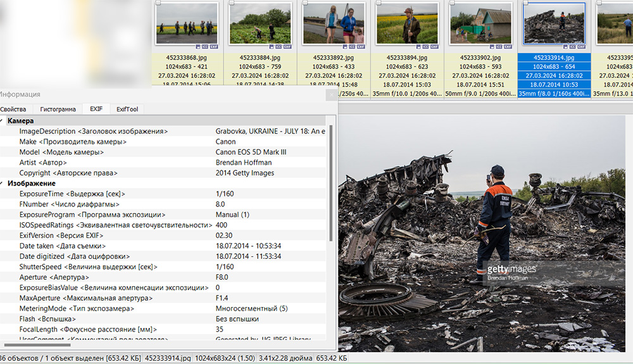Click the FocalLength value '35'
Screen dimensions: 633x364
[219, 330]
